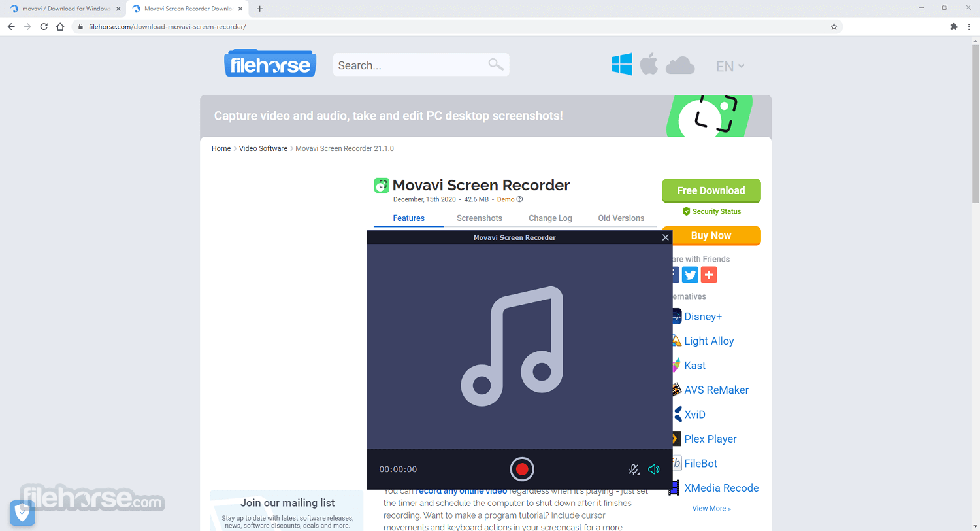Open the Video Software breadcrumb link
The height and width of the screenshot is (531, 980).
pyautogui.click(x=263, y=148)
